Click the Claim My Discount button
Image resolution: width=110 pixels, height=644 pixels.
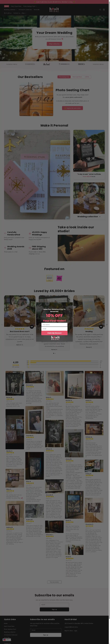pyautogui.click(x=54, y=333)
